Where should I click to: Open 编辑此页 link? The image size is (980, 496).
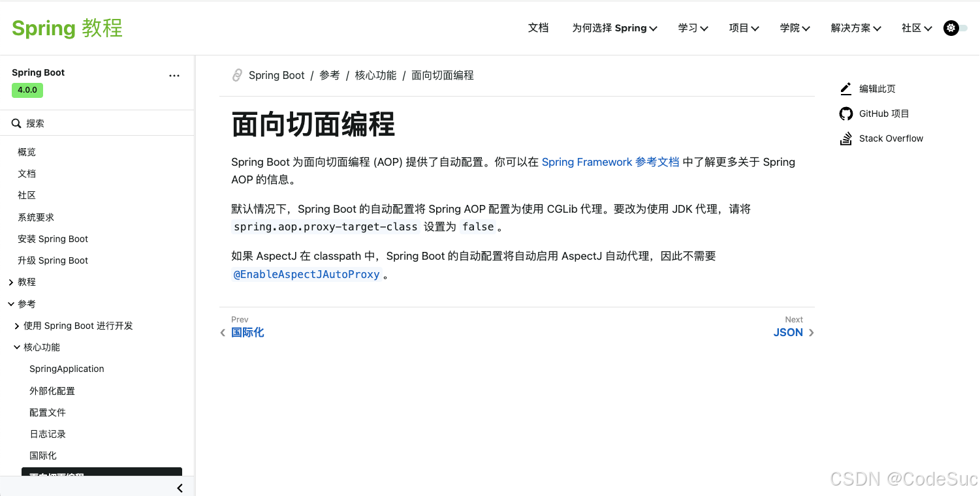pos(877,89)
